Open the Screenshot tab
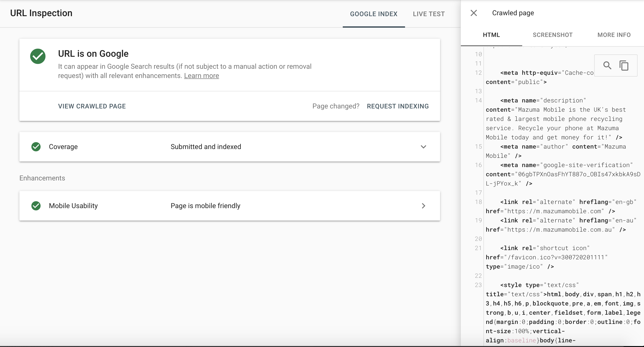This screenshot has width=644, height=347. (x=552, y=35)
